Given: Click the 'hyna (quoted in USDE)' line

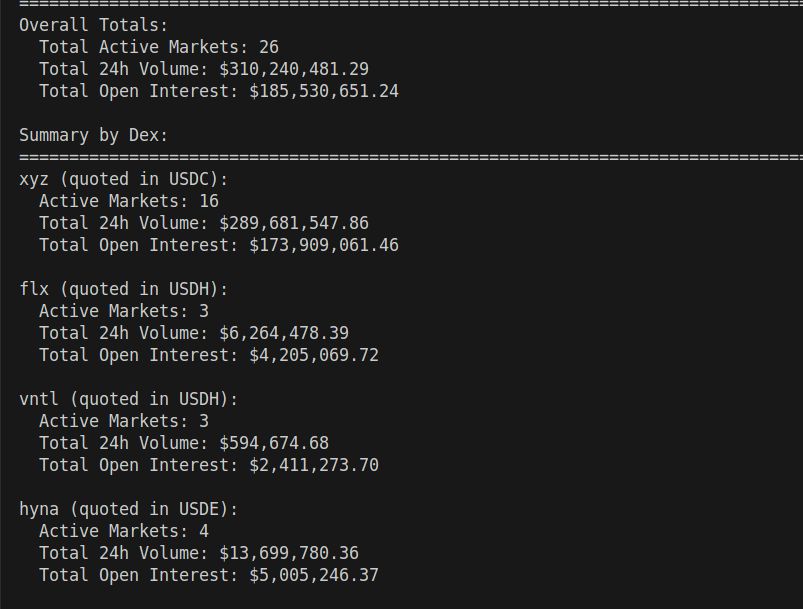Looking at the screenshot, I should pos(129,509).
